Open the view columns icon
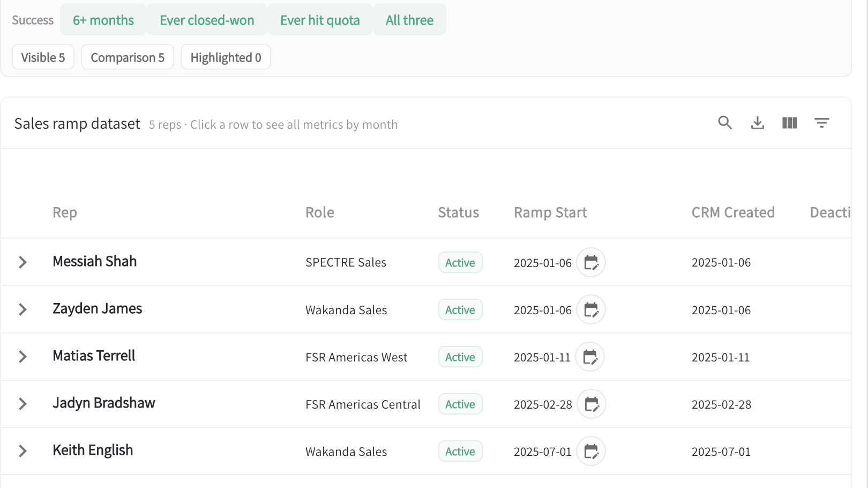The image size is (868, 488). 790,123
